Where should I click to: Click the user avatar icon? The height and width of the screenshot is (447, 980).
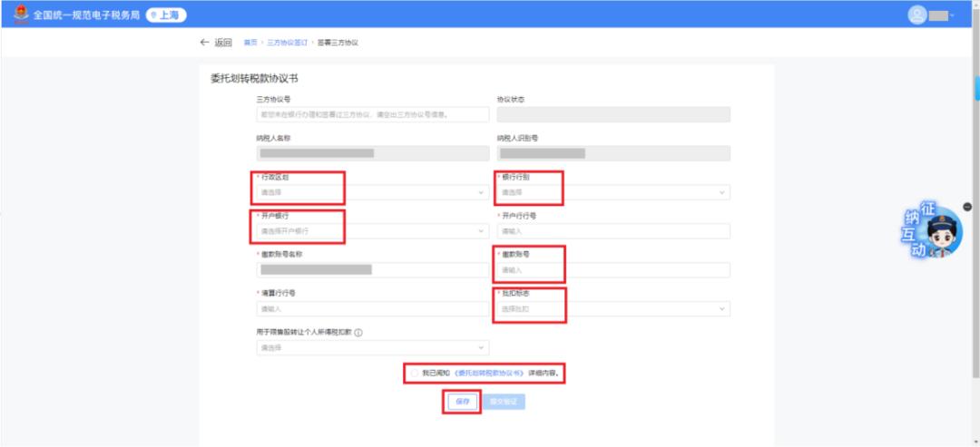click(x=916, y=15)
